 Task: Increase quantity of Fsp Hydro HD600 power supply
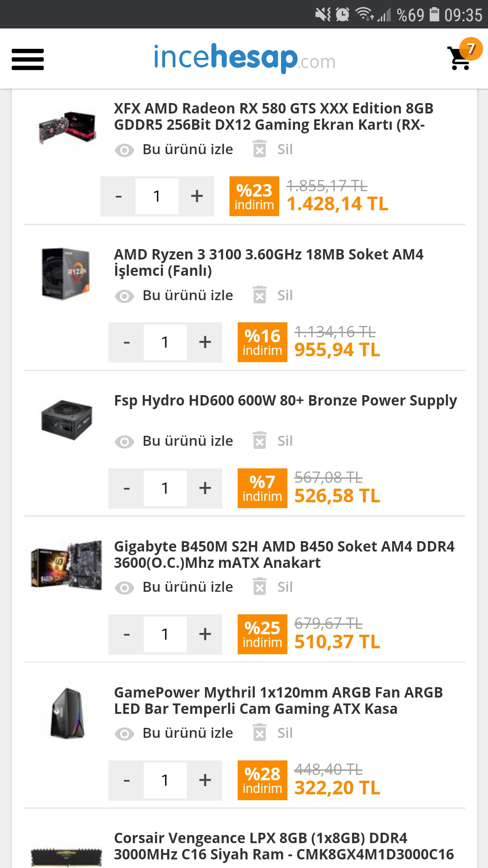click(x=205, y=488)
